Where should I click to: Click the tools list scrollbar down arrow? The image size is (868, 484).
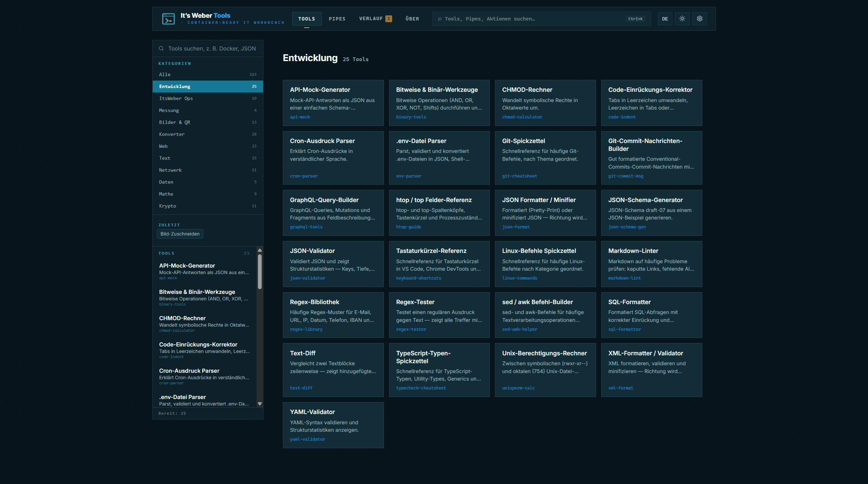260,404
